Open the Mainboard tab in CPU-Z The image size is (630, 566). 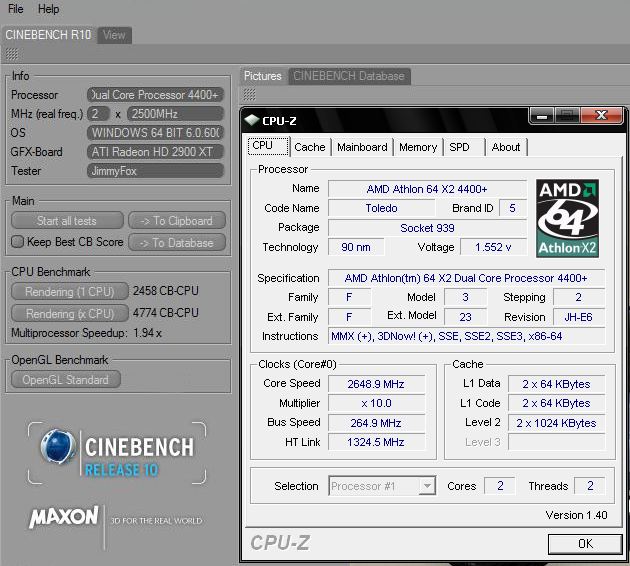pyautogui.click(x=362, y=147)
